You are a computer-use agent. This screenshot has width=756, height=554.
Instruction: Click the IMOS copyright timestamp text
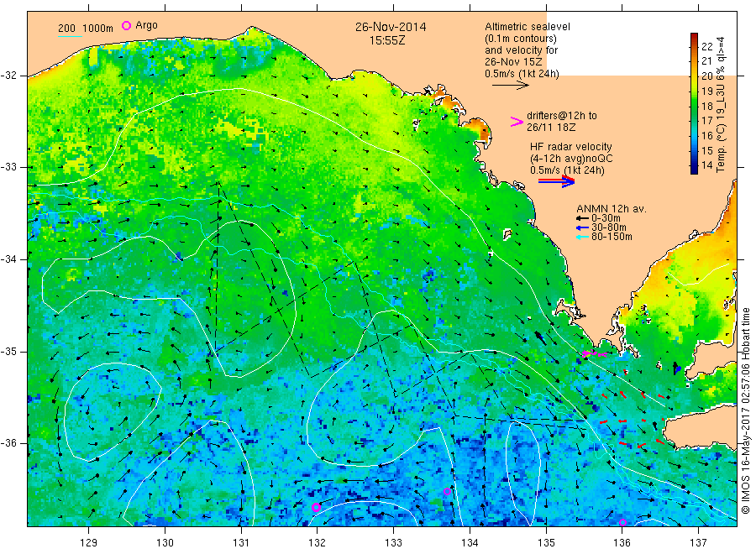coord(745,410)
